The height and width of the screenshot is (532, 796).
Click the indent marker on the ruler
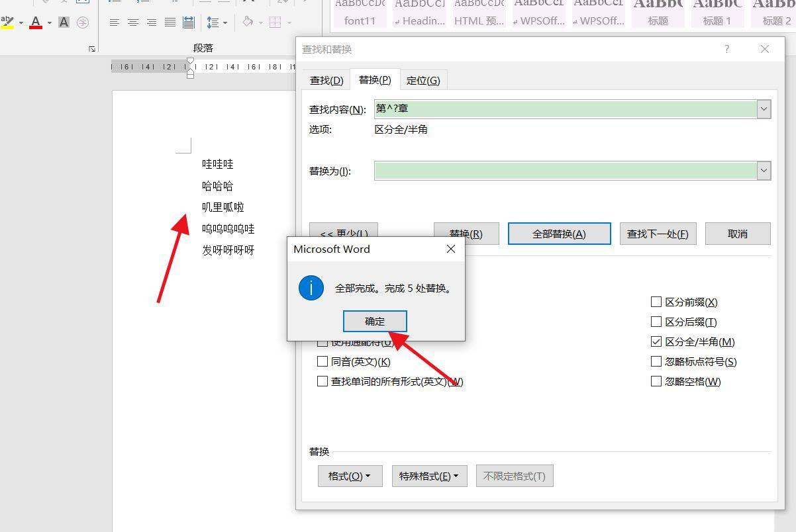coord(190,68)
